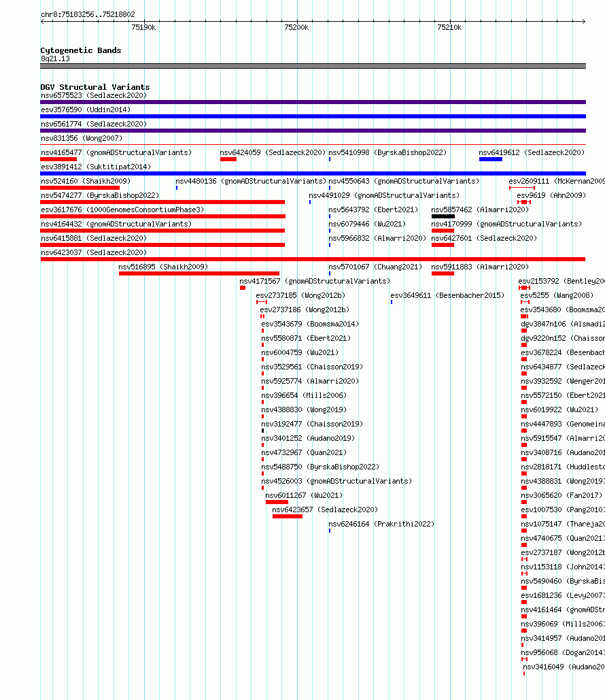The height and width of the screenshot is (700, 605).
Task: Click the red bar under nsv6011267
Action: [x=277, y=502]
